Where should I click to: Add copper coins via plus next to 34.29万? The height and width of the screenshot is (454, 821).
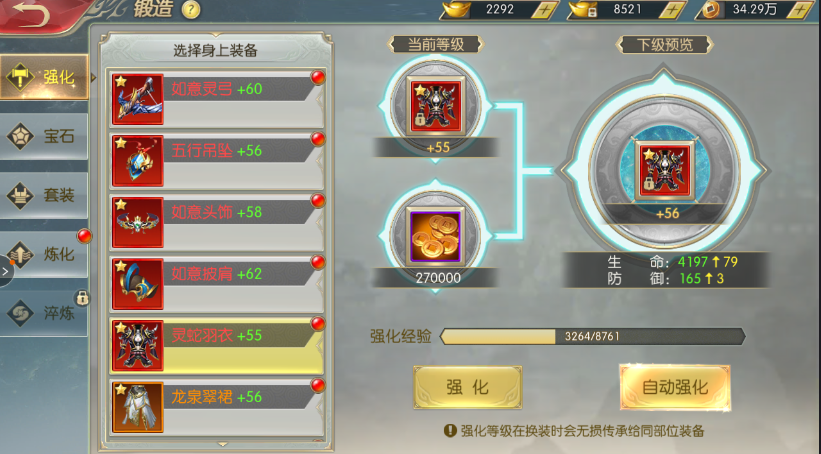801,9
